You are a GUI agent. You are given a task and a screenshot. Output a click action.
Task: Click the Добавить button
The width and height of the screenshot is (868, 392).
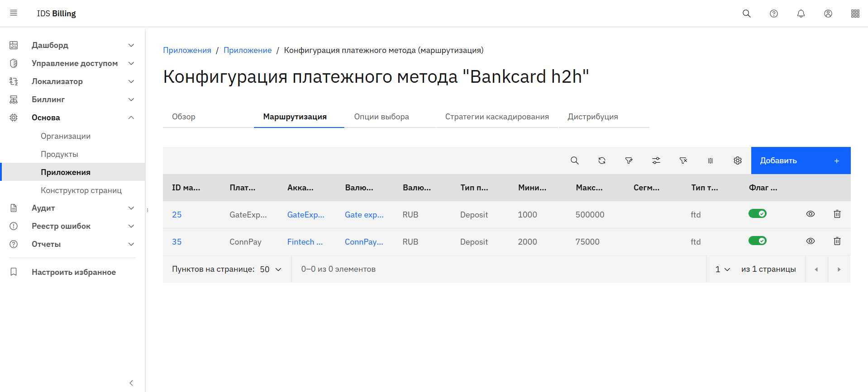click(800, 161)
